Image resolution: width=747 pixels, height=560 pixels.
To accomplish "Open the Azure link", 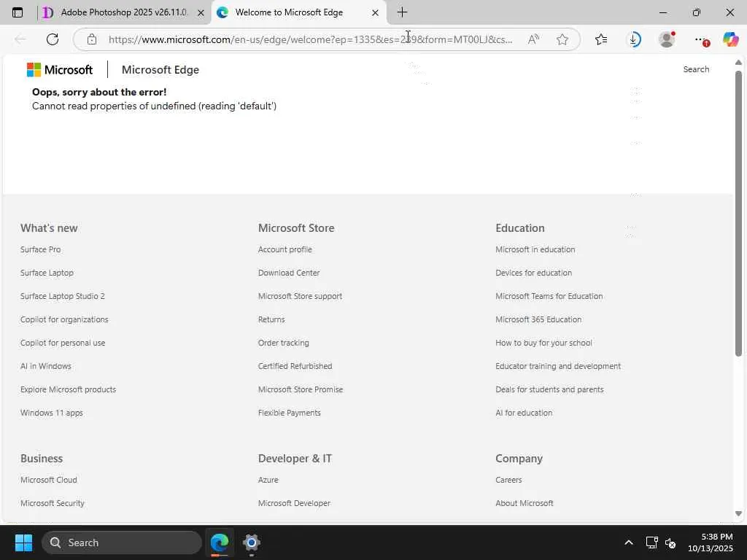I will pos(268,480).
